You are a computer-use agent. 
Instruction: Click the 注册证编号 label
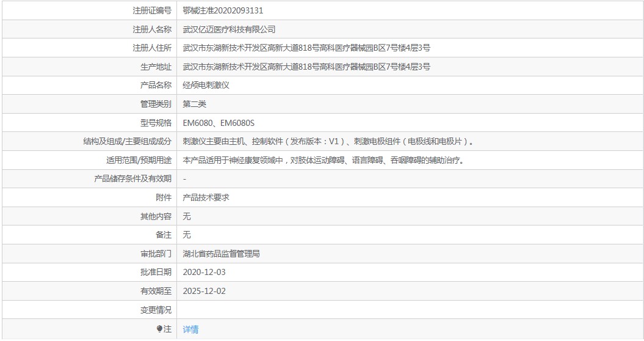pyautogui.click(x=152, y=11)
